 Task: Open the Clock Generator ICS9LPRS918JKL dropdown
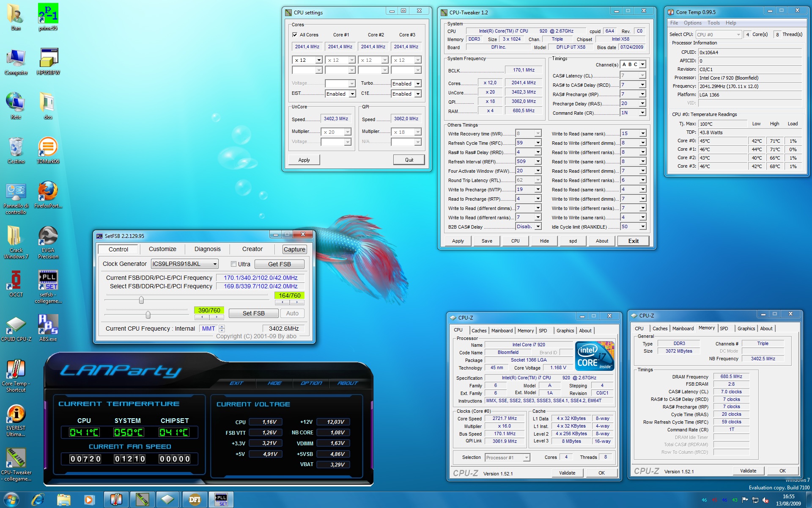[x=184, y=264]
